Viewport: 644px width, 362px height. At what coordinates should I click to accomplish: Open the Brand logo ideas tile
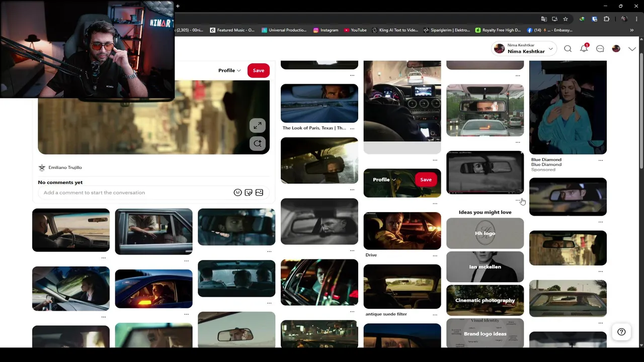485,333
